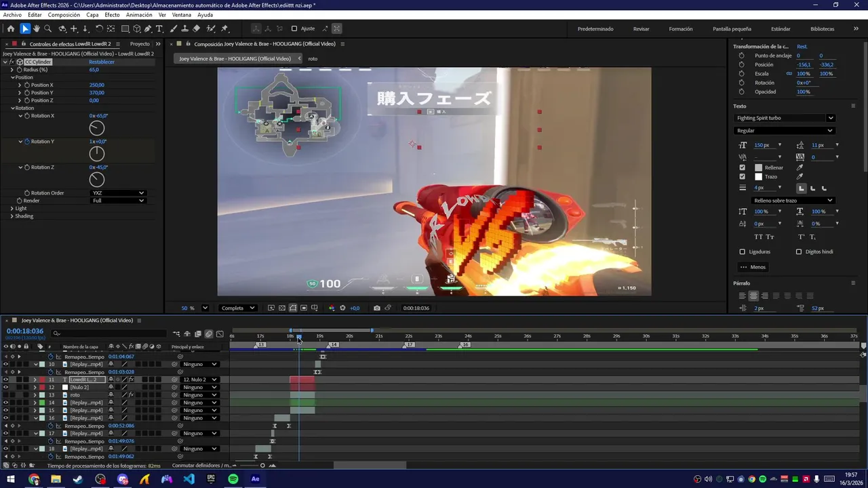Click the Rellenar fill color swatch
The height and width of the screenshot is (488, 868).
(x=758, y=167)
